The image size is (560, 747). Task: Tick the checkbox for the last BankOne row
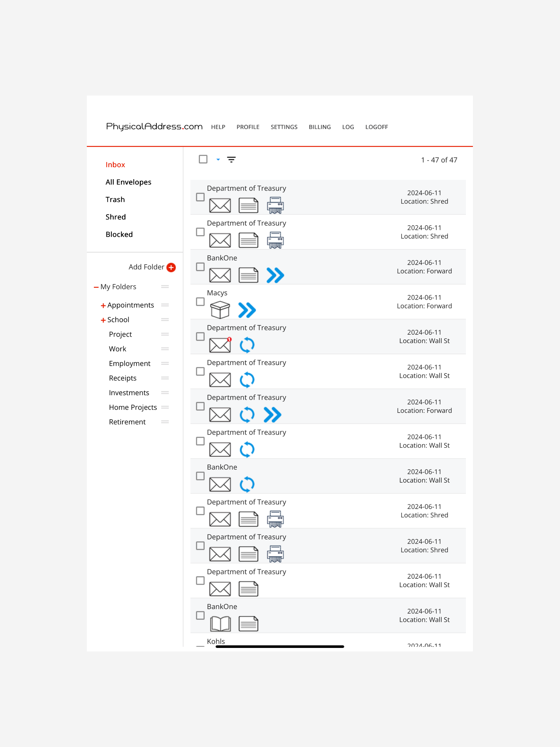[x=201, y=616]
